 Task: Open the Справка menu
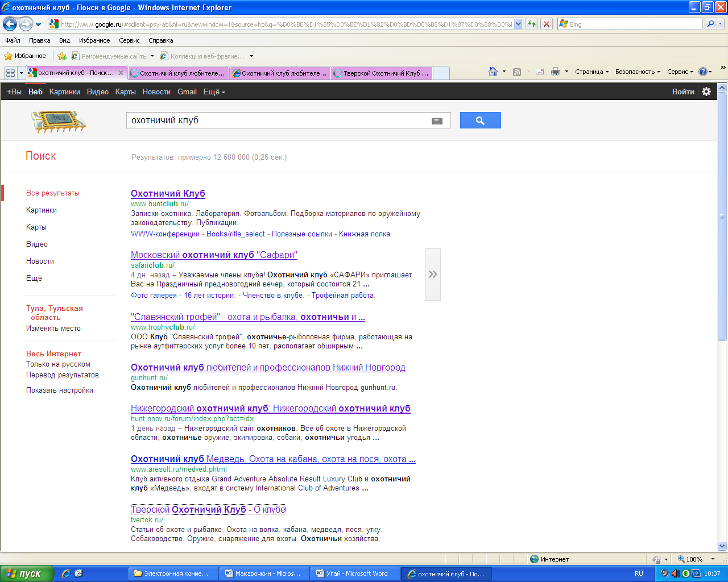click(x=161, y=40)
